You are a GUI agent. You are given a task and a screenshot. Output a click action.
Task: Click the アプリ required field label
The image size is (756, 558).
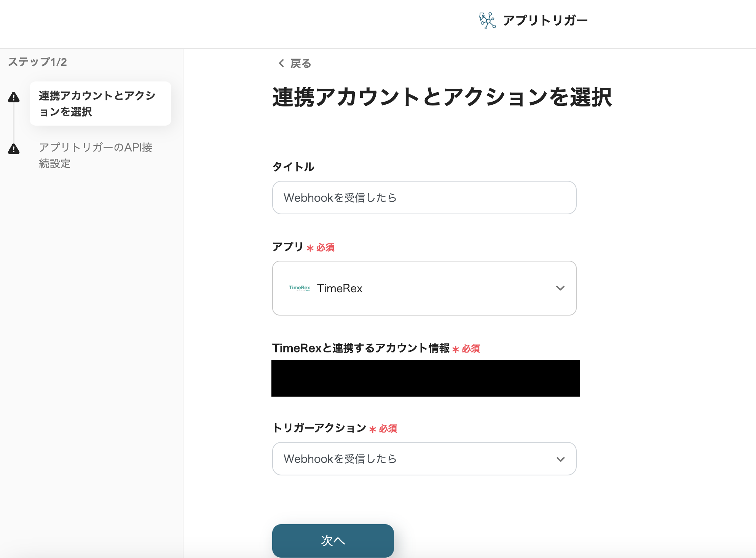[x=287, y=247]
